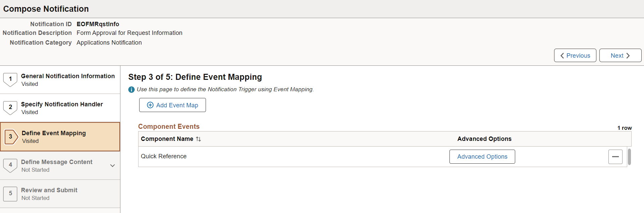
Task: Open Advanced Options for Quick Reference
Action: (482, 157)
